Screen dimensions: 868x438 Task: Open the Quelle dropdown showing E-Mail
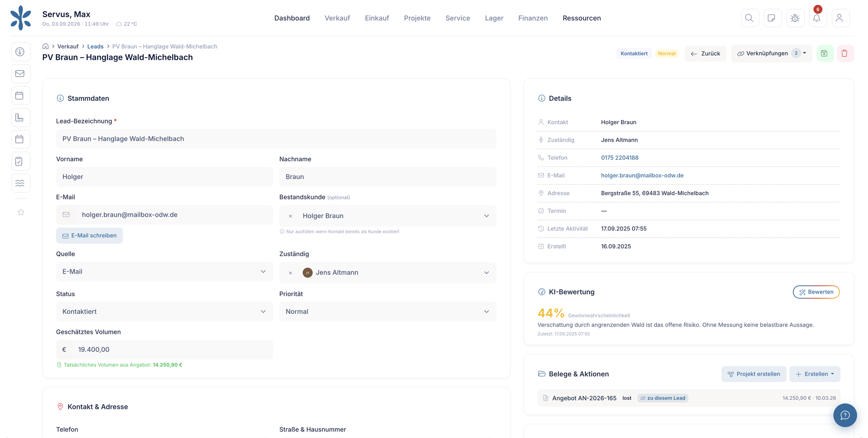pos(164,271)
